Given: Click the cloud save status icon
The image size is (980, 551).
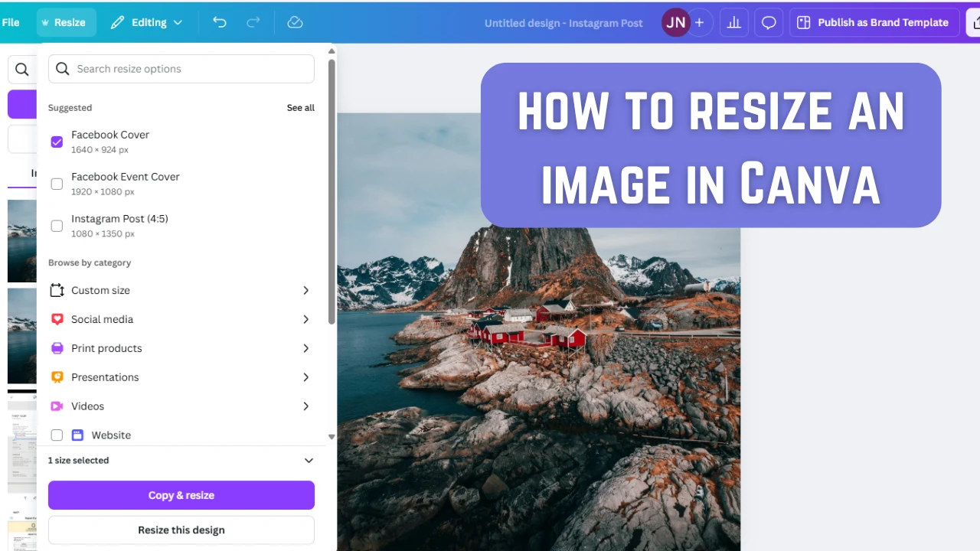Looking at the screenshot, I should pyautogui.click(x=295, y=22).
